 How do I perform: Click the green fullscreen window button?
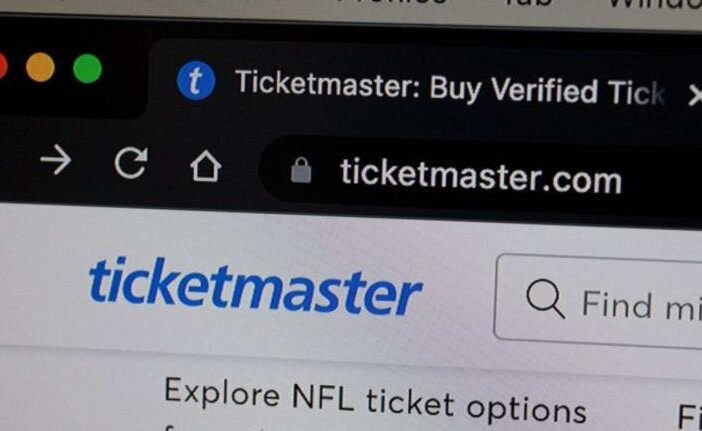(87, 69)
